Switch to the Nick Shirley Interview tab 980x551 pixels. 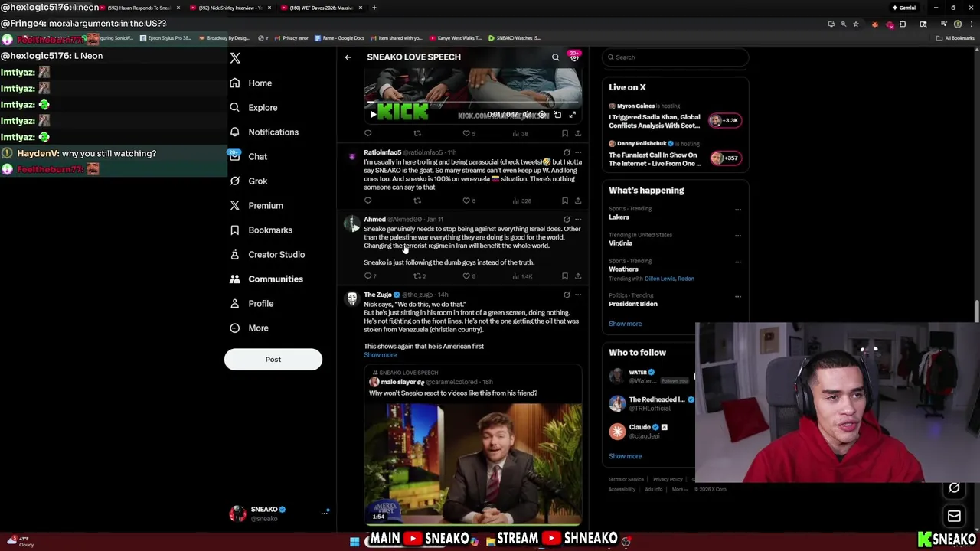click(230, 8)
